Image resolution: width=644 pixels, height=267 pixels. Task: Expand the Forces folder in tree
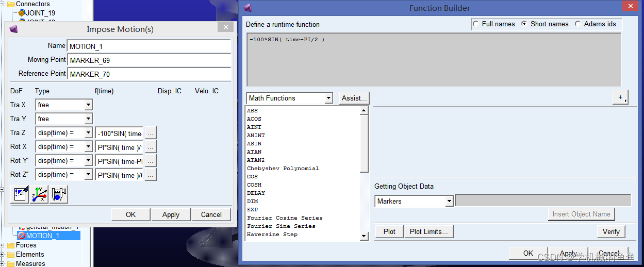click(x=3, y=245)
